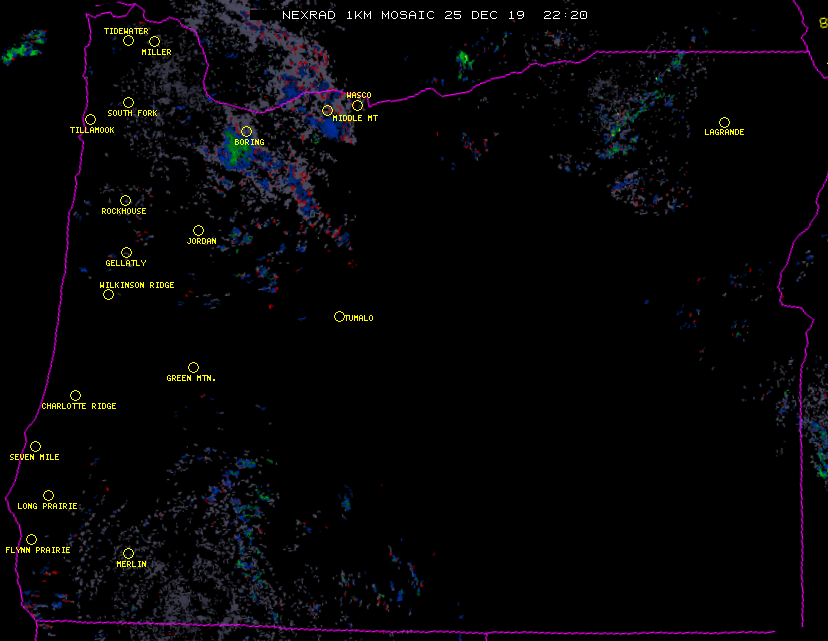Select the LaGrande station circle marker
Screen dimensions: 828x641
(x=724, y=122)
